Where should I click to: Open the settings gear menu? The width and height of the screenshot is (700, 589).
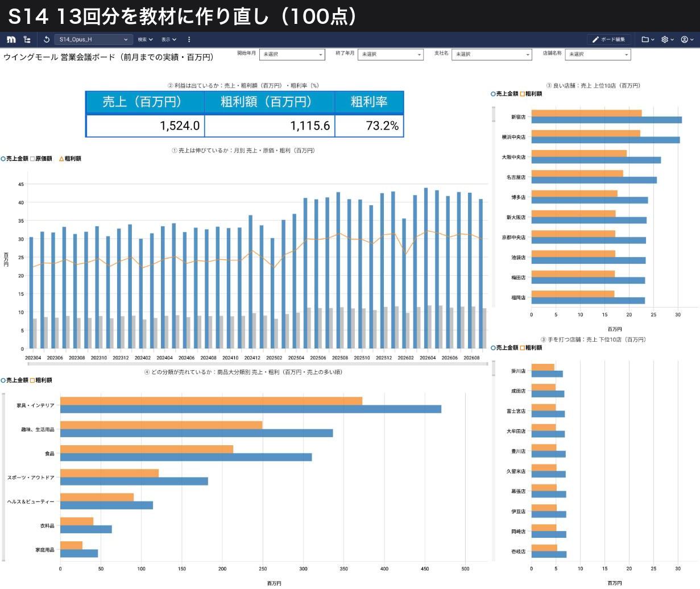click(668, 39)
